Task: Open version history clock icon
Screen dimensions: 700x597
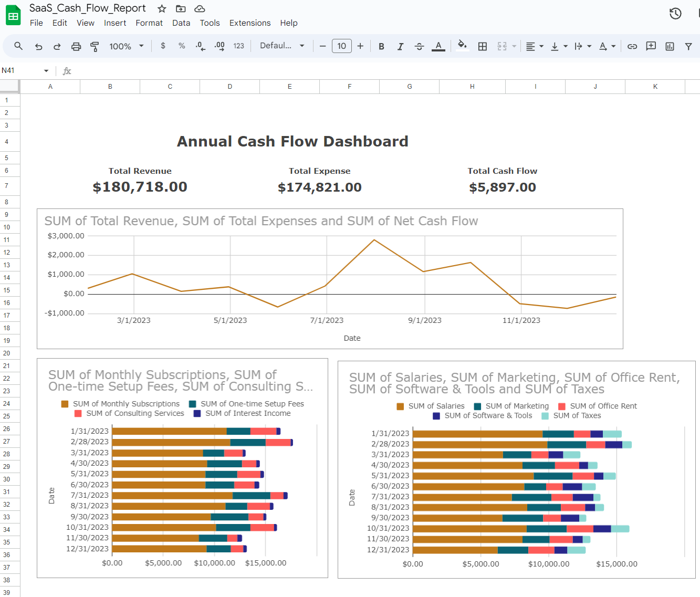Action: [675, 14]
